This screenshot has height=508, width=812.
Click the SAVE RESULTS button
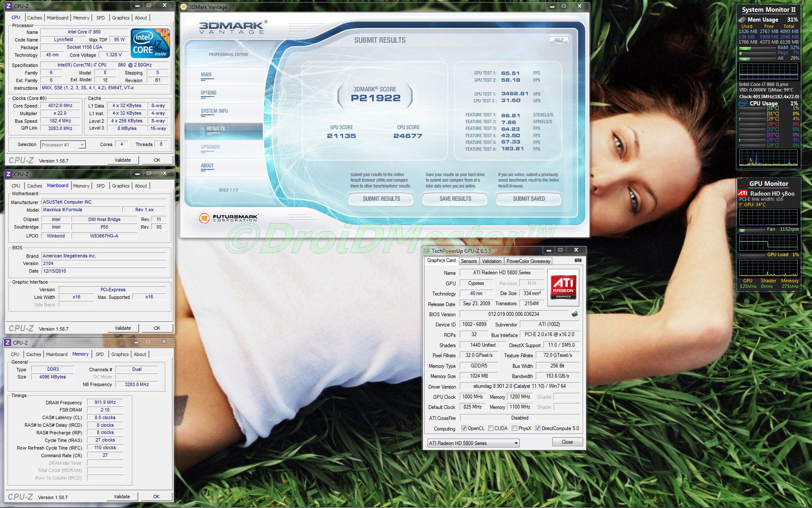coord(455,199)
